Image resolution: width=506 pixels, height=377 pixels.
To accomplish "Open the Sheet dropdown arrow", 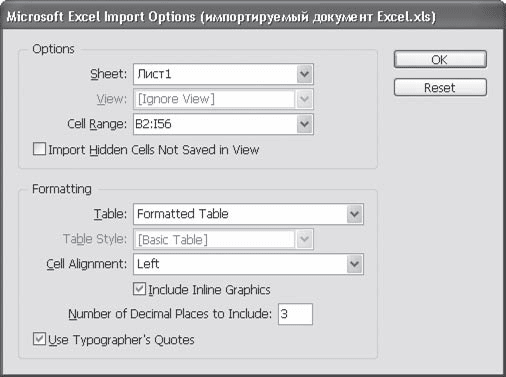I will coord(304,74).
